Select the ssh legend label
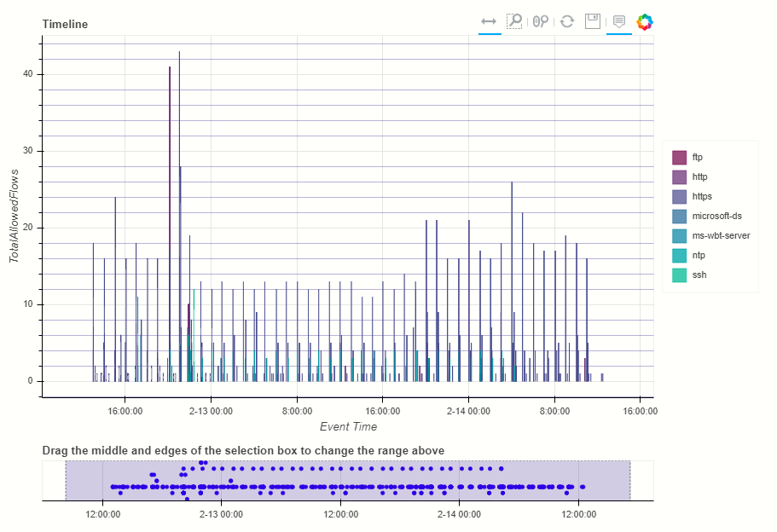Screen dimensions: 777x532 (699, 275)
